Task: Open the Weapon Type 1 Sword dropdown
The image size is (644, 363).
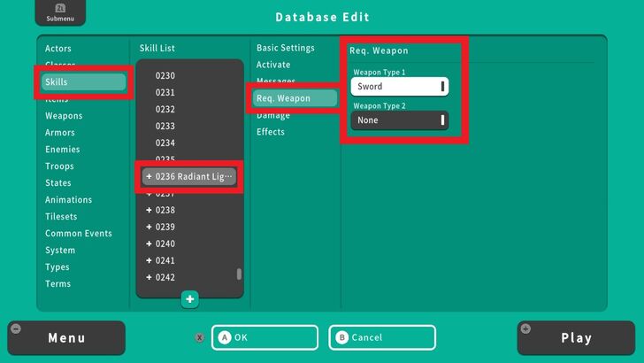Action: click(x=399, y=87)
